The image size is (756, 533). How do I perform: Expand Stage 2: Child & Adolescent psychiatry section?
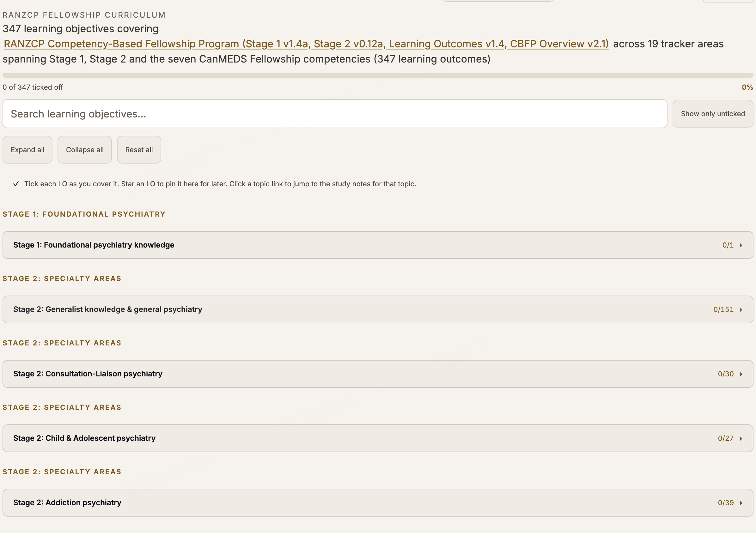[378, 438]
